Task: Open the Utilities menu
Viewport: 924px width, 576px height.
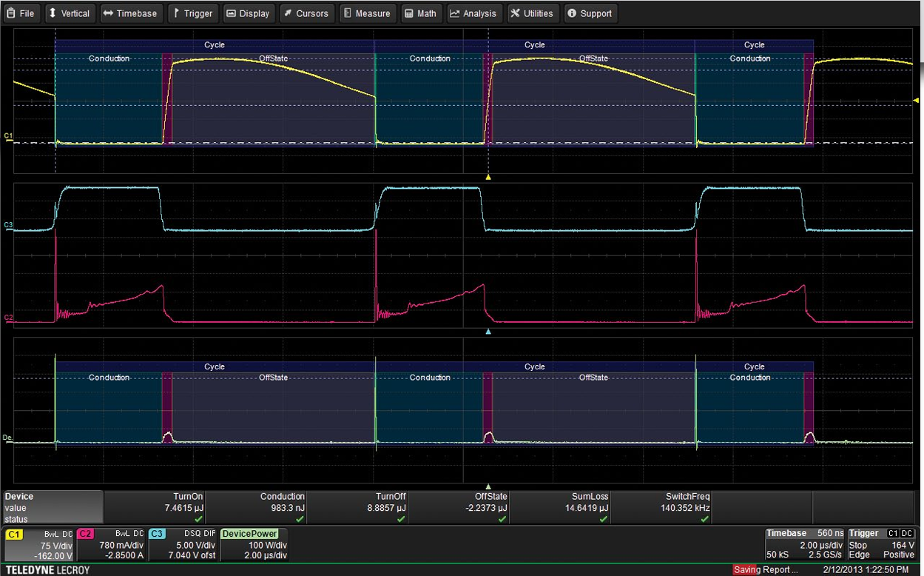Action: (532, 13)
